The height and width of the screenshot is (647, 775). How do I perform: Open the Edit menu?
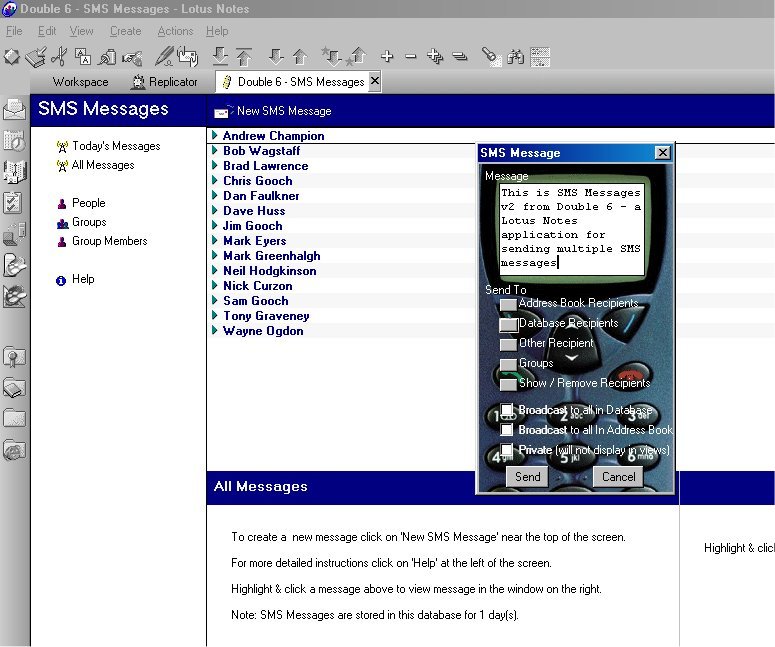coord(47,31)
